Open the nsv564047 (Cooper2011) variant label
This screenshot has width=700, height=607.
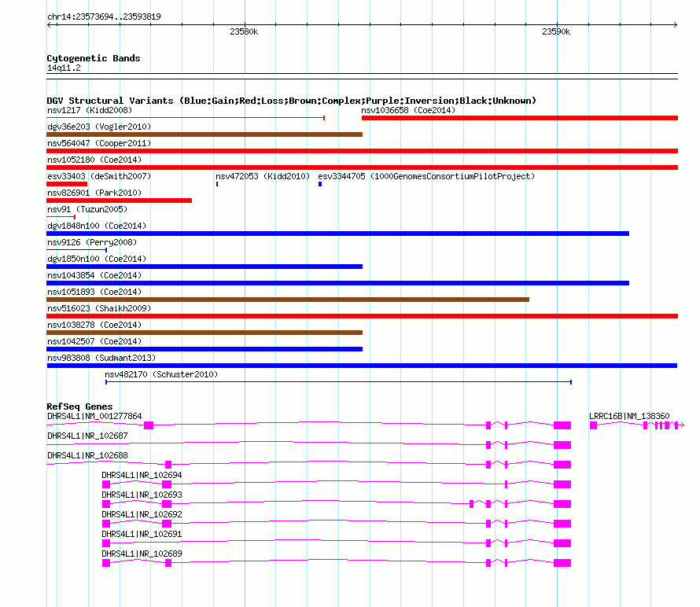tap(99, 143)
